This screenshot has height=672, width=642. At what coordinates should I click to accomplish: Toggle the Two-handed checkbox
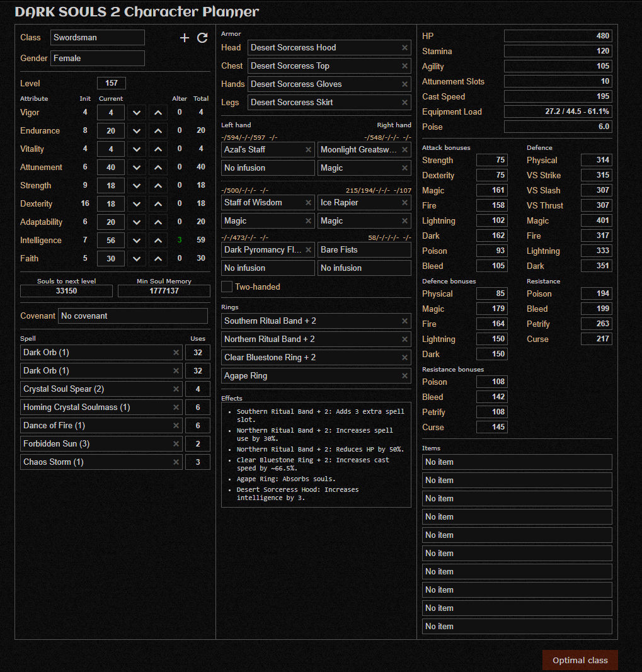tap(227, 287)
